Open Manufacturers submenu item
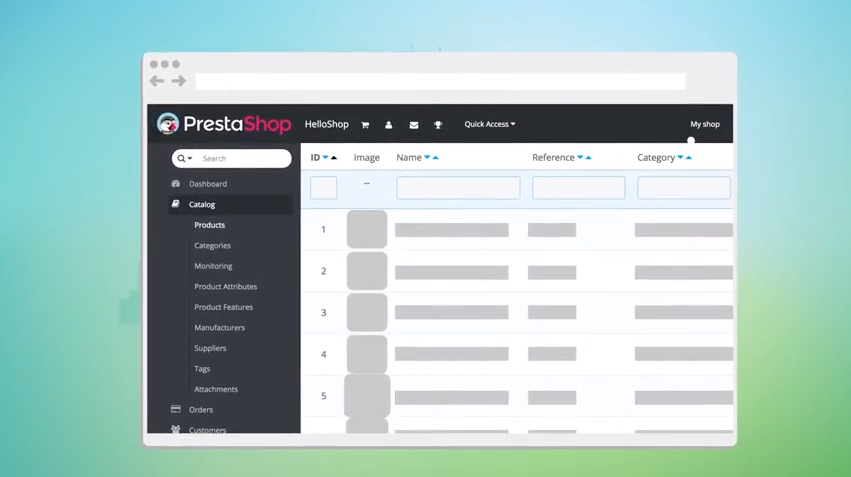851x477 pixels. click(x=219, y=328)
